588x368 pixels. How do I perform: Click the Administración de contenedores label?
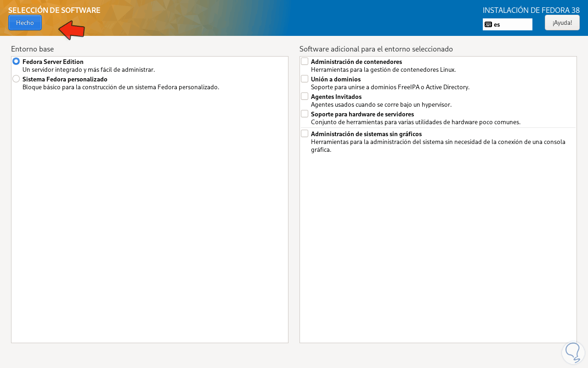click(x=356, y=62)
